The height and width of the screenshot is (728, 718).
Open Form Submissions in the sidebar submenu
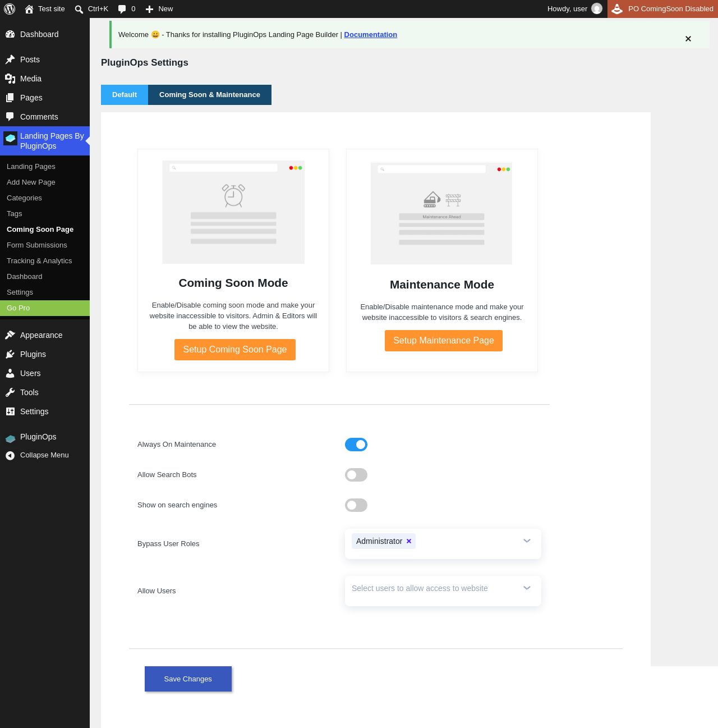click(37, 245)
